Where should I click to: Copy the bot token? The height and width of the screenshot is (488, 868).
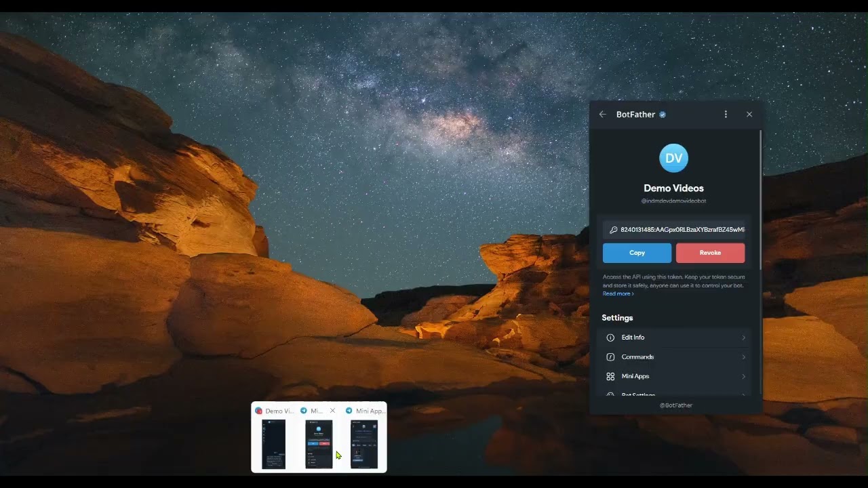pyautogui.click(x=637, y=253)
